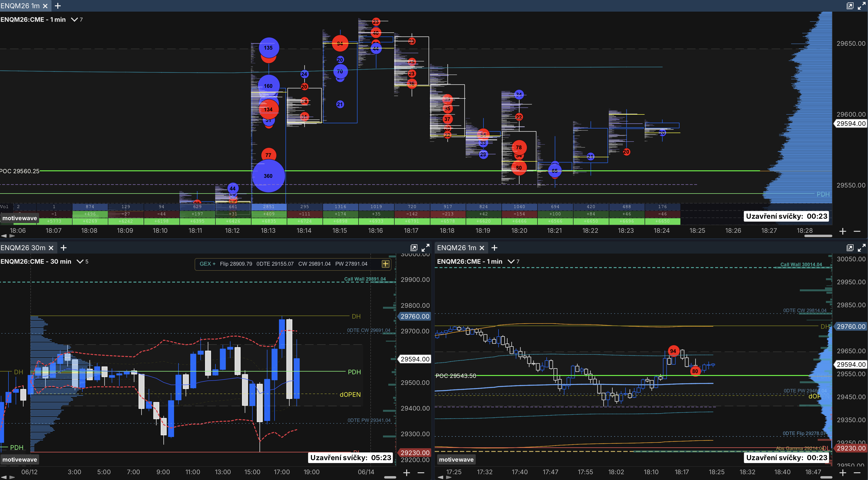Select the bottom-right ENQM26 1m tab
Image resolution: width=868 pixels, height=480 pixels.
pos(456,248)
